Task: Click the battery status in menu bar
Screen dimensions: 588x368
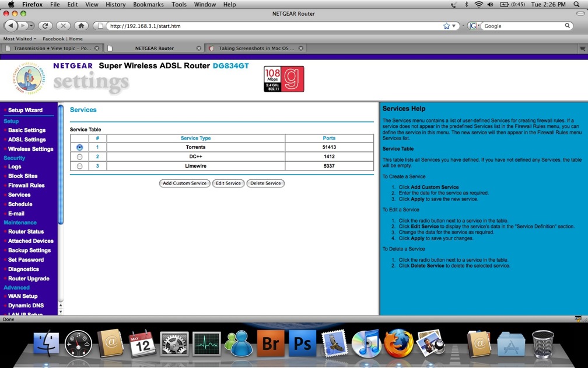Action: pos(512,5)
